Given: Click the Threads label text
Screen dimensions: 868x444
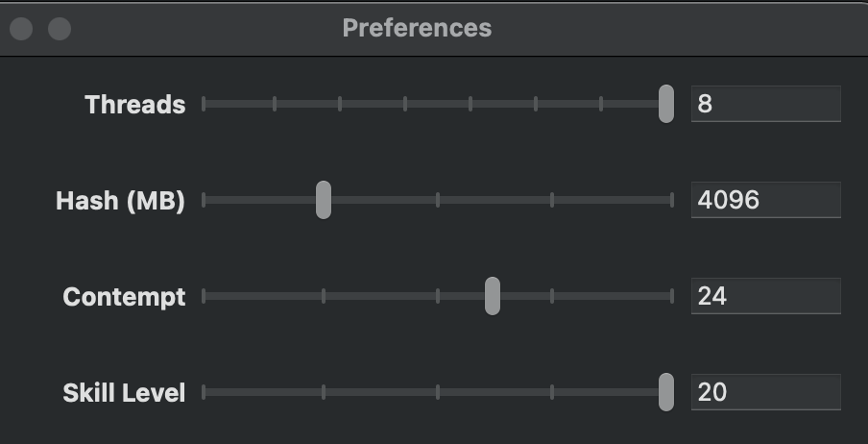Looking at the screenshot, I should click(134, 105).
